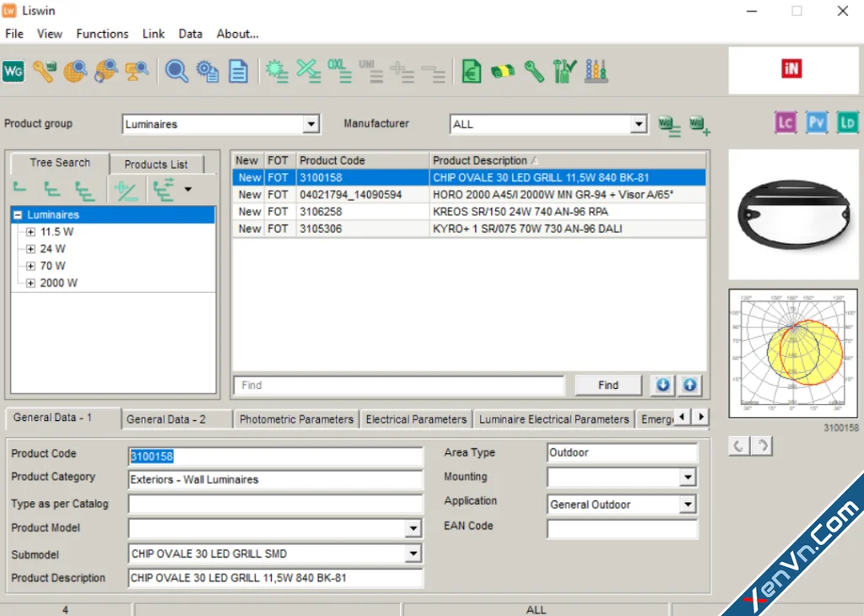
Task: Click the green banknotes icon
Action: pos(503,71)
